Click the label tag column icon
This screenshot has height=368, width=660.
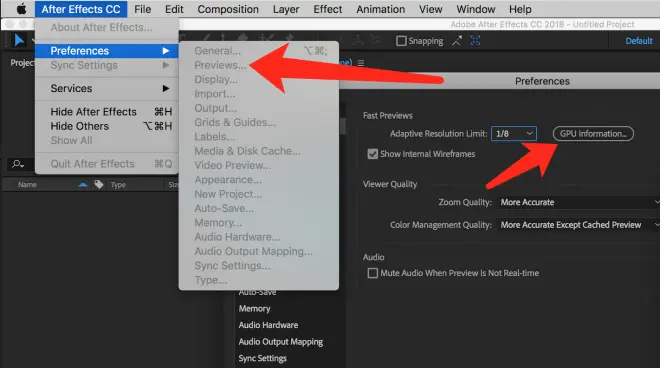point(98,184)
